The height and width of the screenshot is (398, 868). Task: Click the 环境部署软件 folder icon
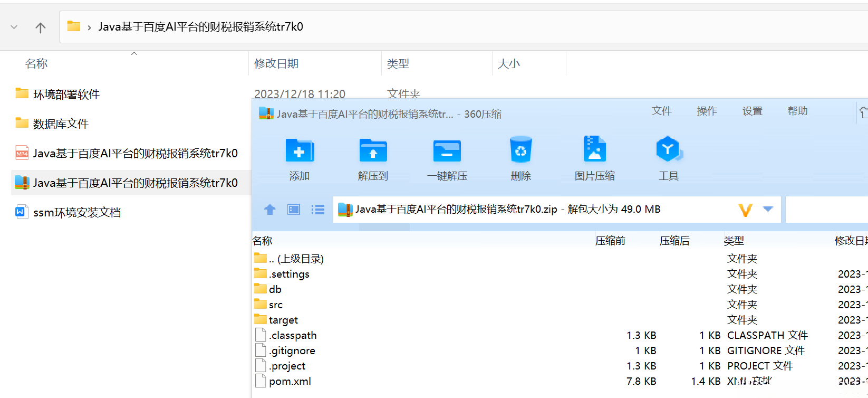(22, 93)
